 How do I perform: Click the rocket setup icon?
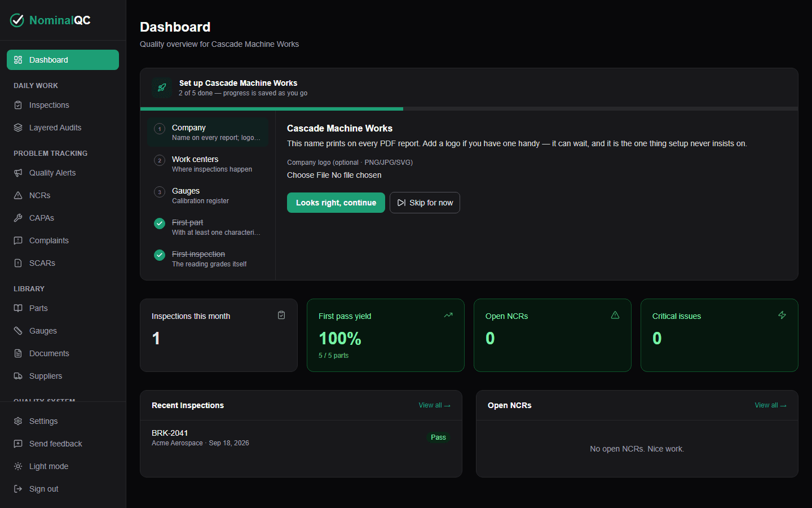point(162,87)
